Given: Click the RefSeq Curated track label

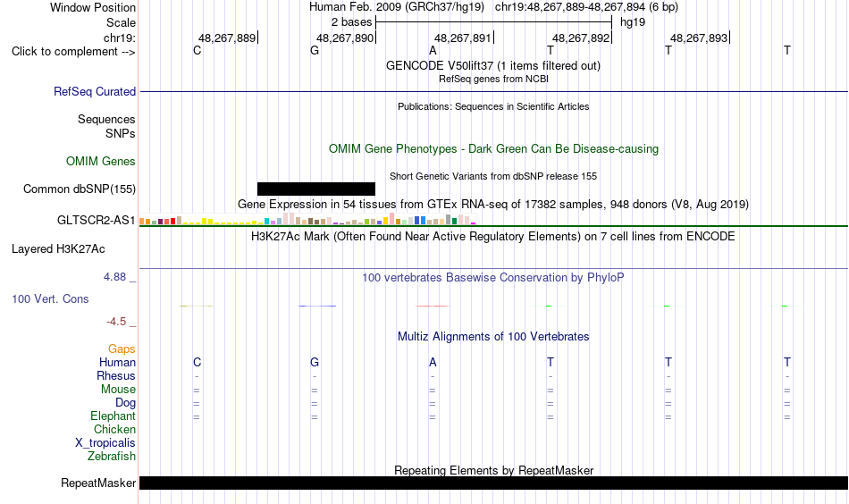Looking at the screenshot, I should (95, 91).
